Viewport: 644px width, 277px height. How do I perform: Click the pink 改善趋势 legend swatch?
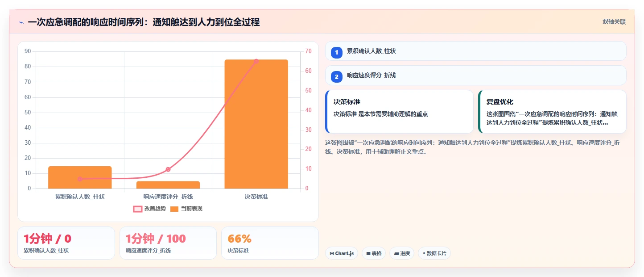138,209
